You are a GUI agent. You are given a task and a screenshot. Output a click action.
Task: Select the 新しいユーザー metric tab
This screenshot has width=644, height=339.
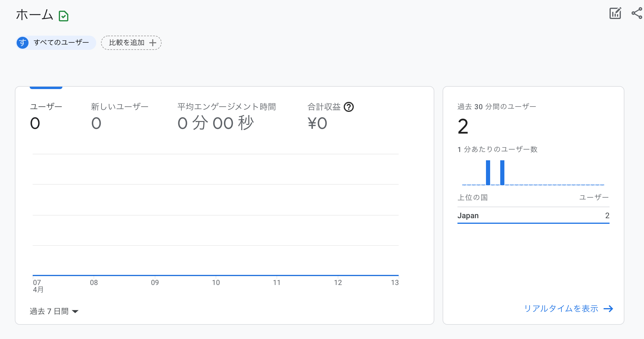click(x=119, y=116)
